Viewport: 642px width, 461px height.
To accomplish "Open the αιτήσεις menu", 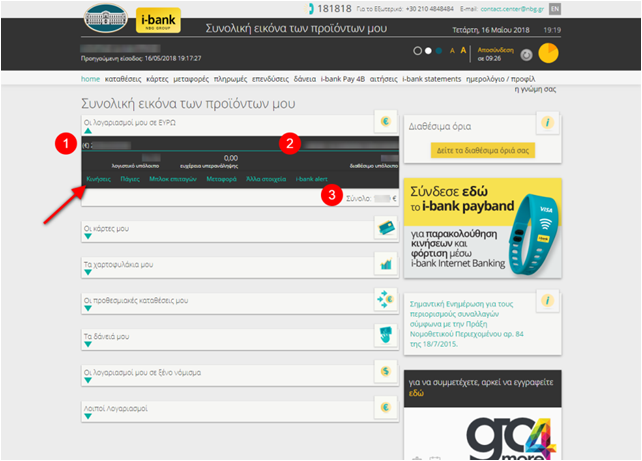I will tap(384, 79).
